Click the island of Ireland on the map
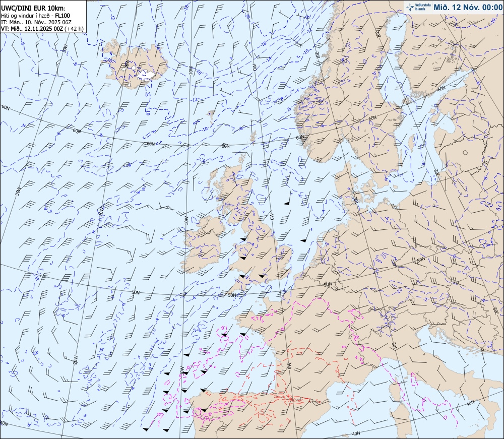Screen dimensions: 504x439 (204, 243)
